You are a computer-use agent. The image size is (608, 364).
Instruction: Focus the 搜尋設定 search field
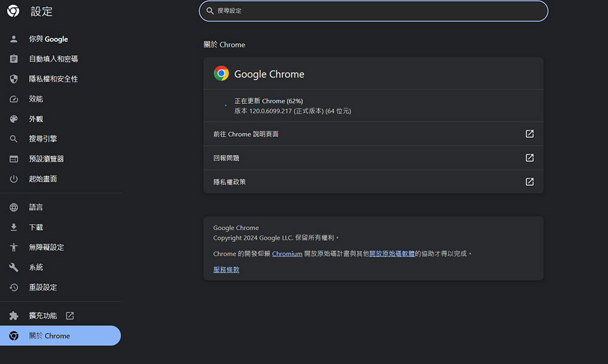click(x=373, y=11)
